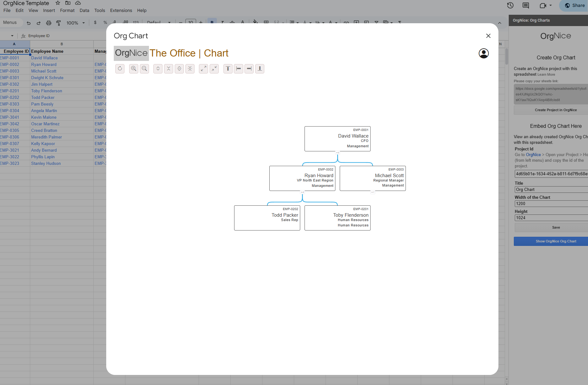Redo the last action in Sheets
Screen dimensions: 588x385
[x=39, y=23]
